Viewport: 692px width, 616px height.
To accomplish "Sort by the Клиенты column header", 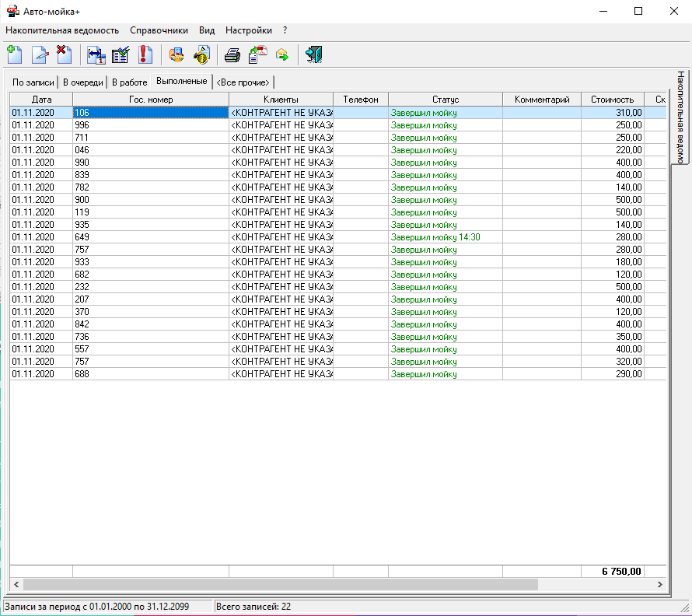I will (x=281, y=100).
